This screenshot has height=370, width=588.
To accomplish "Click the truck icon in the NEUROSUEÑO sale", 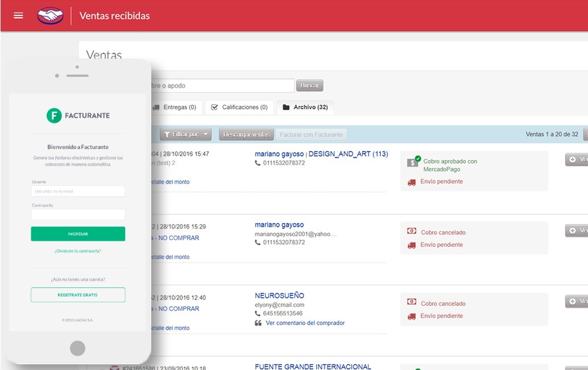I will (x=412, y=316).
